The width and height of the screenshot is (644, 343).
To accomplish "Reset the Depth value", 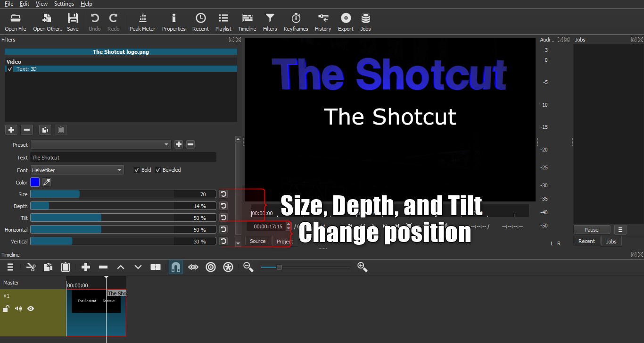I will pyautogui.click(x=223, y=206).
